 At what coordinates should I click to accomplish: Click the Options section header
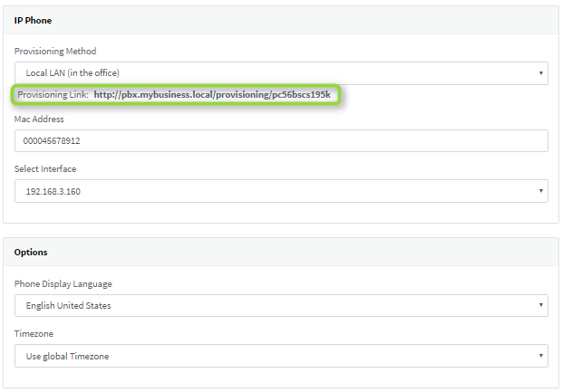point(31,252)
